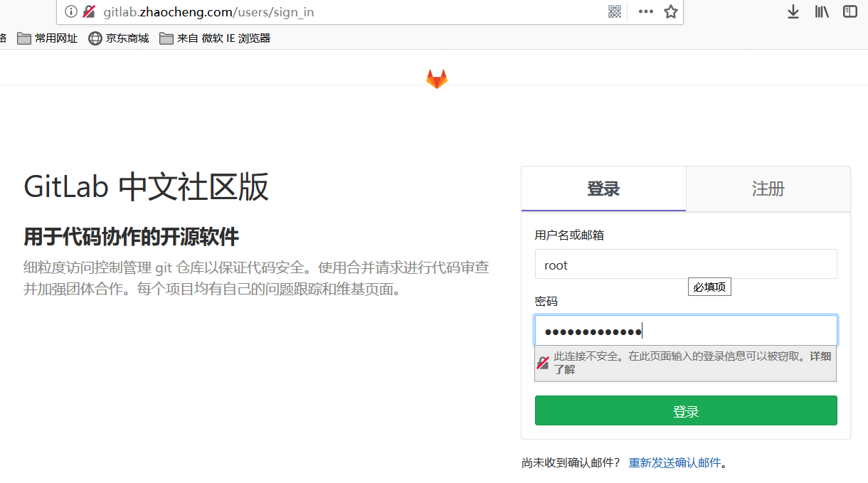Open the 来自 微软 IE 浏览器 bookmarks folder
868x483 pixels.
(x=216, y=38)
